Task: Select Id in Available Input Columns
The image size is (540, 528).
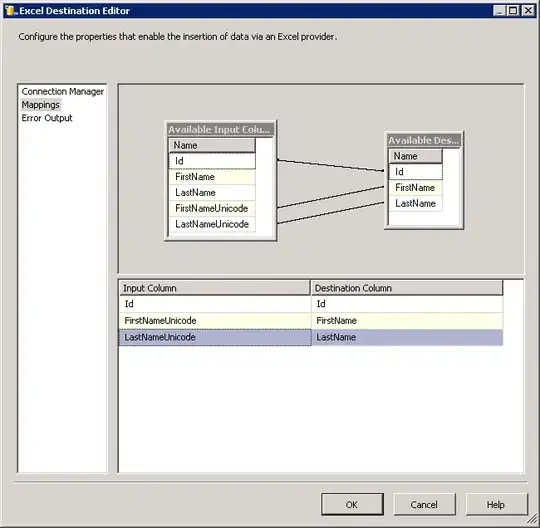Action: click(x=212, y=161)
